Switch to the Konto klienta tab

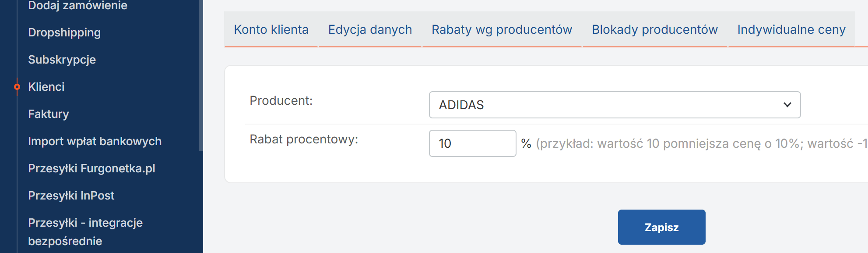(271, 29)
